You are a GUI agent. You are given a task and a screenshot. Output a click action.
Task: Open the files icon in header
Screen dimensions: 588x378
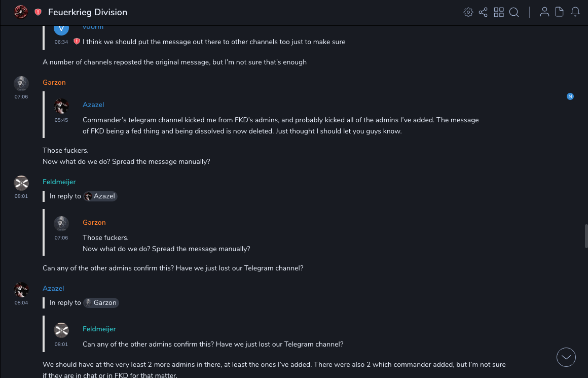pos(560,12)
